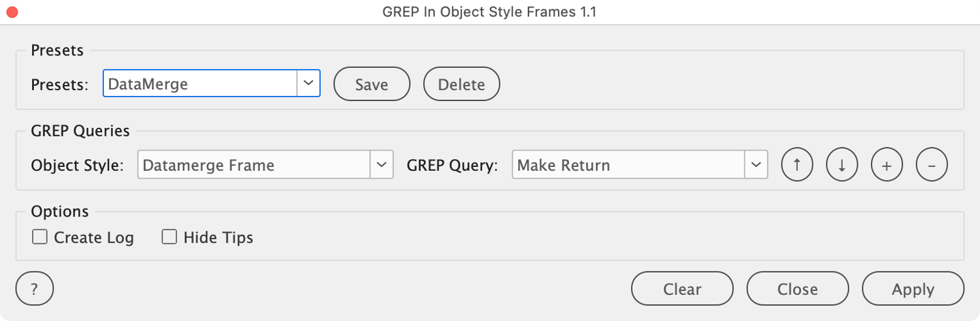Expand the Presets dropdown arrow
Viewport: 980px width, 321px height.
coord(309,84)
